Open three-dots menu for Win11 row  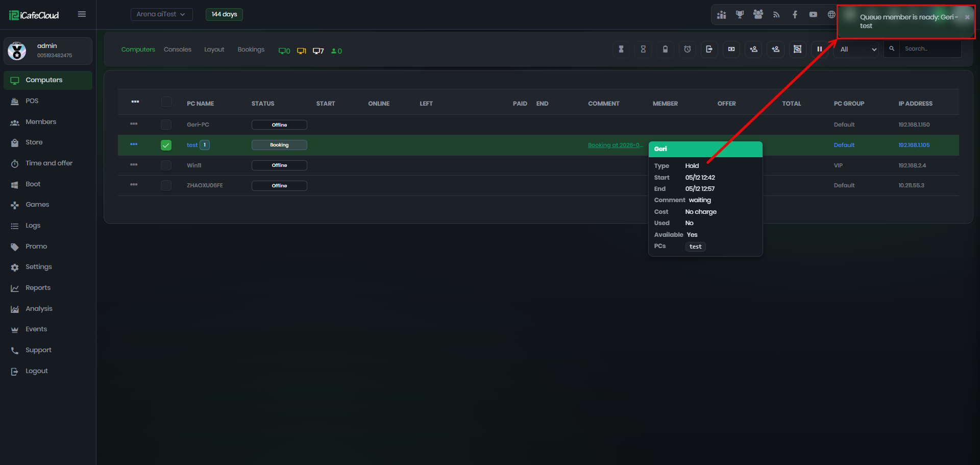[134, 164]
